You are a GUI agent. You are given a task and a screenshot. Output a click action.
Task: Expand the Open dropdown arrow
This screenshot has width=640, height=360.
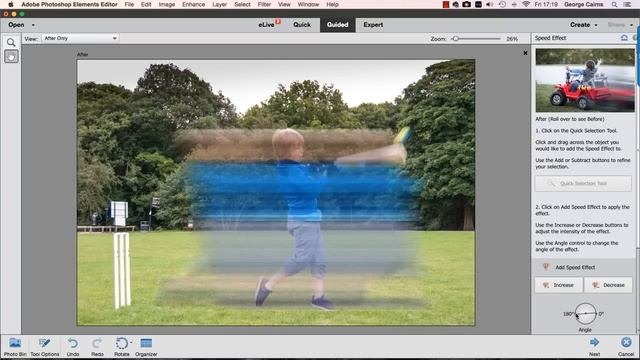33,25
